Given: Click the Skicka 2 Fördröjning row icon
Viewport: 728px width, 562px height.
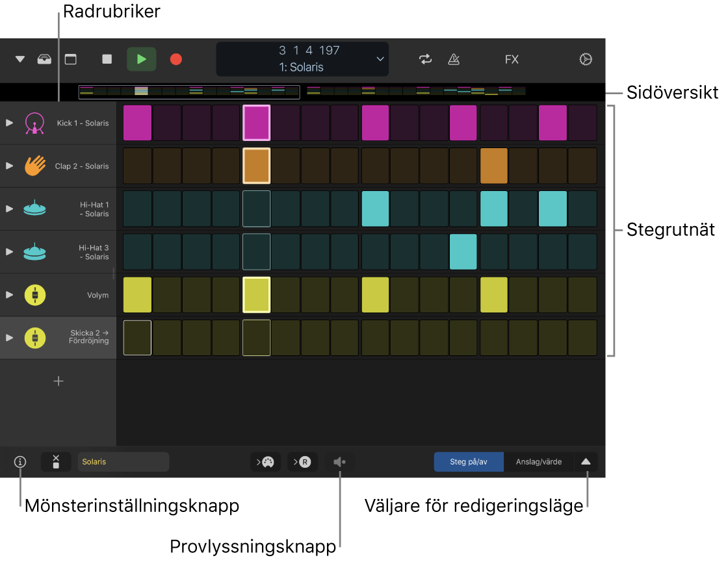Looking at the screenshot, I should pyautogui.click(x=35, y=338).
